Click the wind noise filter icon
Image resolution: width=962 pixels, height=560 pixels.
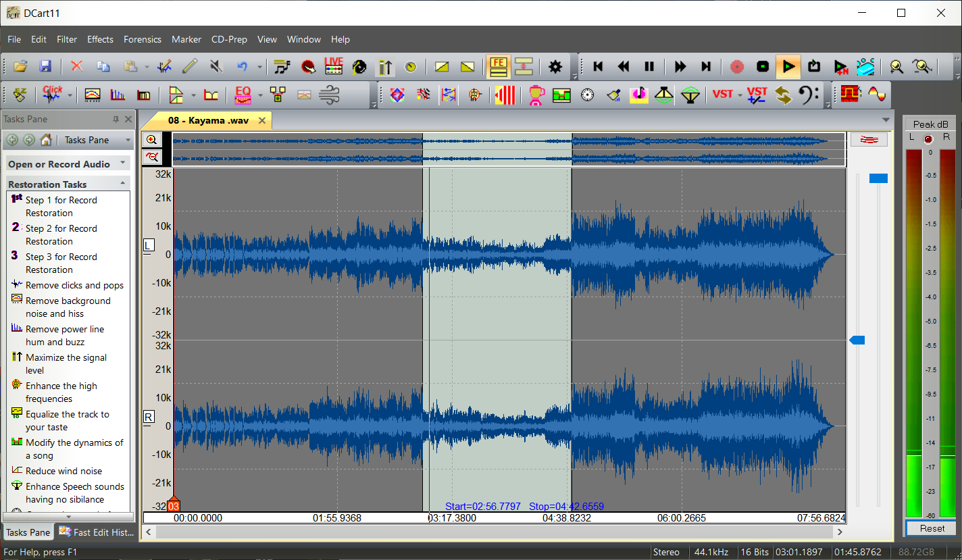328,95
